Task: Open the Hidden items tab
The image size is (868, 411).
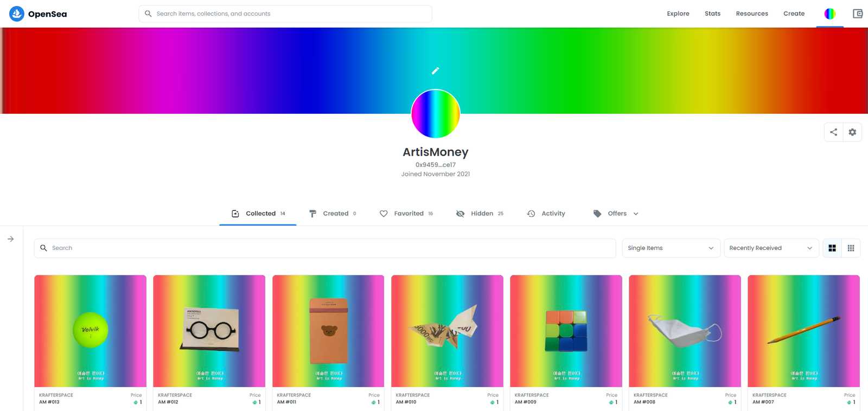Action: tap(480, 214)
